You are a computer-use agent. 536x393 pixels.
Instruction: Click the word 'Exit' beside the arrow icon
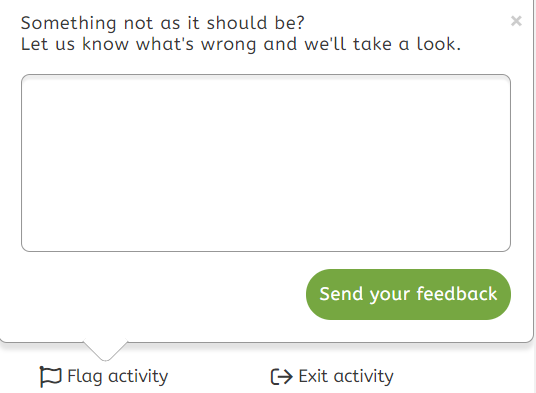[313, 376]
